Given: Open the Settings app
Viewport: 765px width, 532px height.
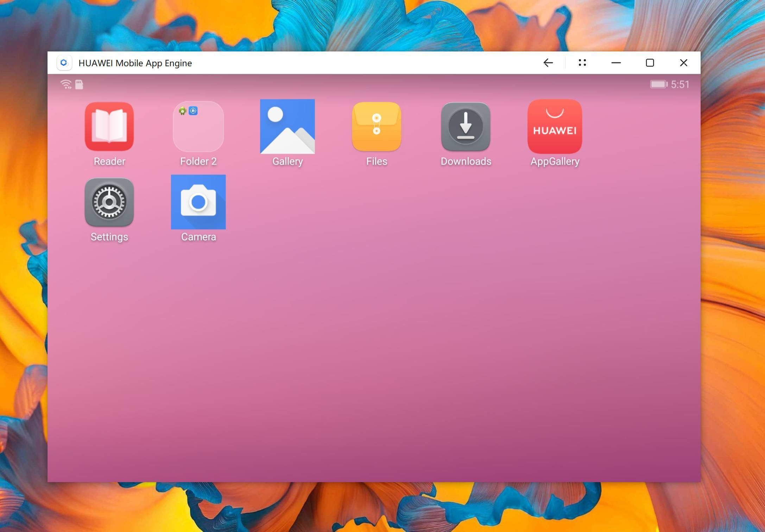Looking at the screenshot, I should [x=109, y=202].
